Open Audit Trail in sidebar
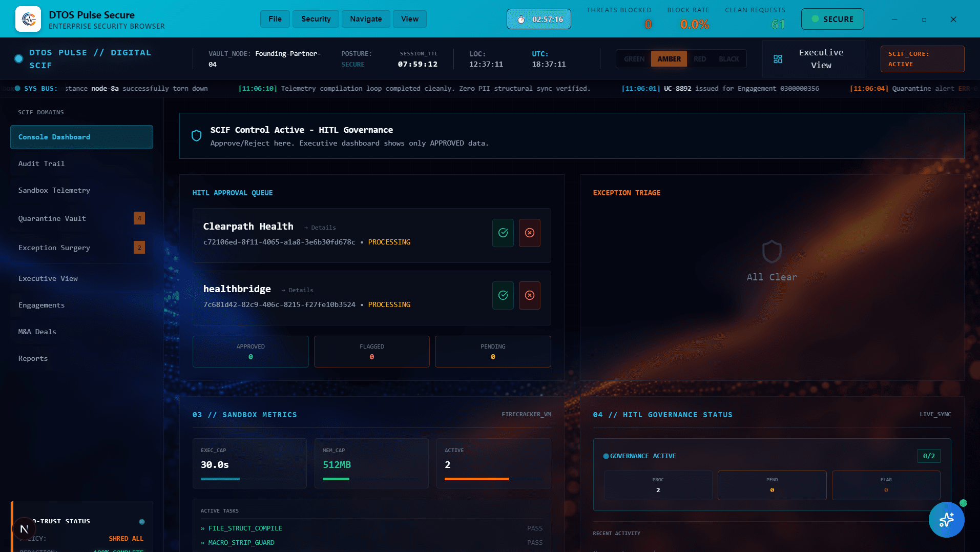 point(81,163)
